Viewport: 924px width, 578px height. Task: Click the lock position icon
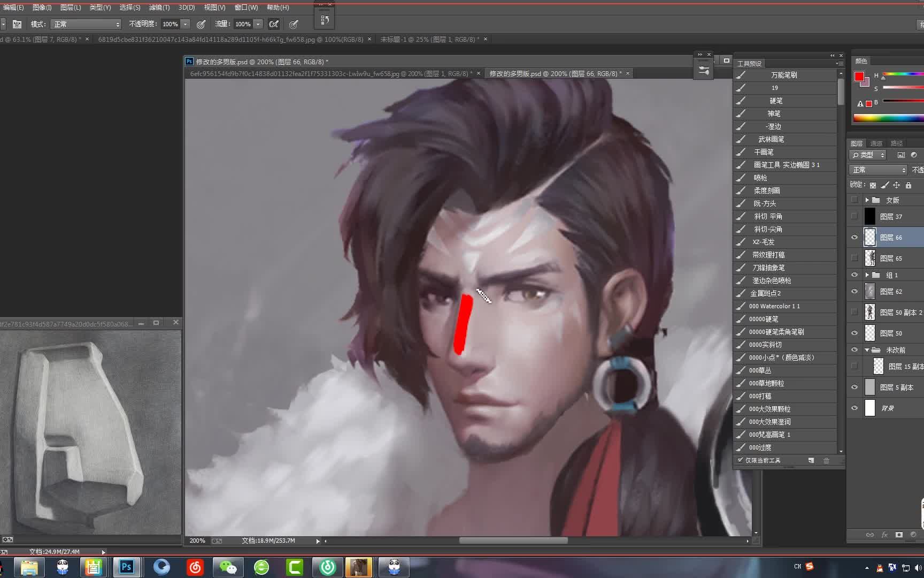[896, 185]
